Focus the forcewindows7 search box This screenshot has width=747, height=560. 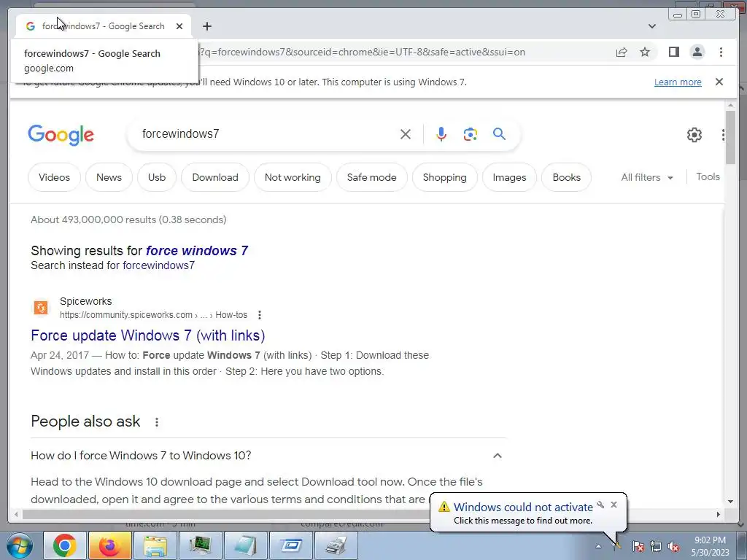coord(267,134)
